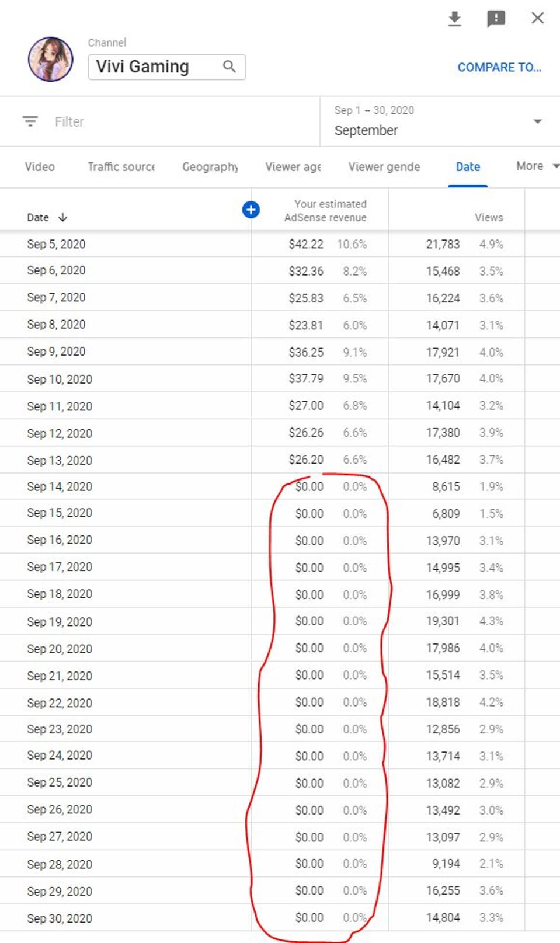Select the Sep 9, 2020 row date
Image resolution: width=560 pixels, height=943 pixels.
point(56,352)
